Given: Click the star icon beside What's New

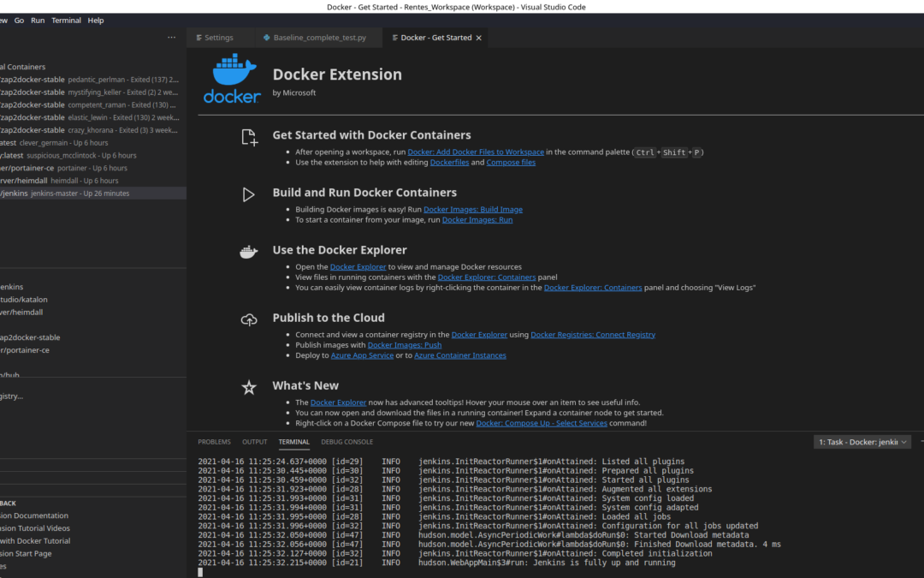Looking at the screenshot, I should pyautogui.click(x=249, y=388).
